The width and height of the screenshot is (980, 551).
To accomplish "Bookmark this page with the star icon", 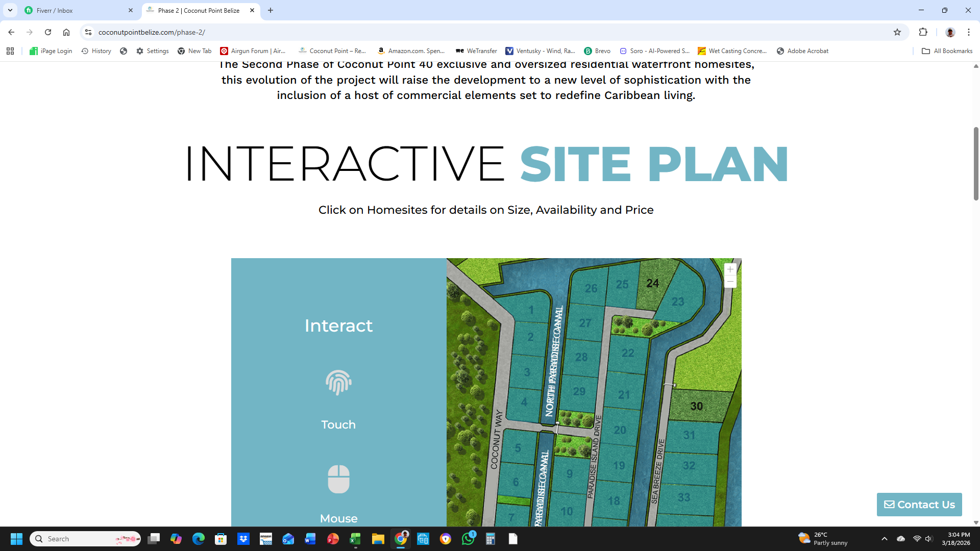I will point(897,32).
